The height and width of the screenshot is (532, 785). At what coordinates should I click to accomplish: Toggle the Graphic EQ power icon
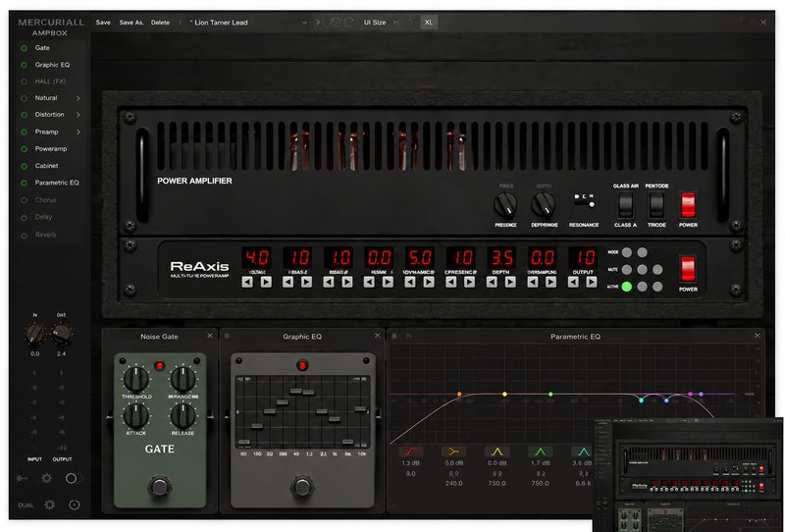24,65
